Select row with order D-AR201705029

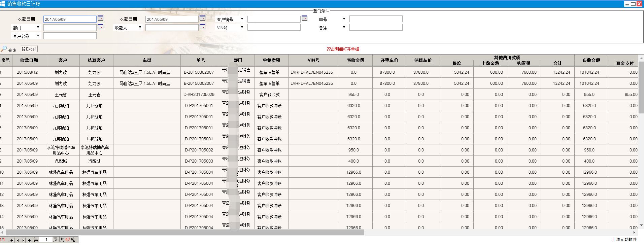point(199,95)
